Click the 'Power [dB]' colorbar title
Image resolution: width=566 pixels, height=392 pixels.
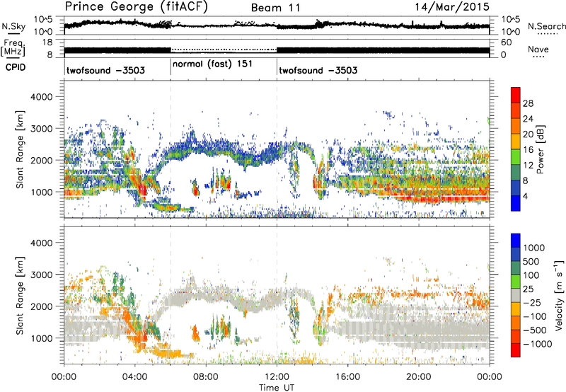540,149
